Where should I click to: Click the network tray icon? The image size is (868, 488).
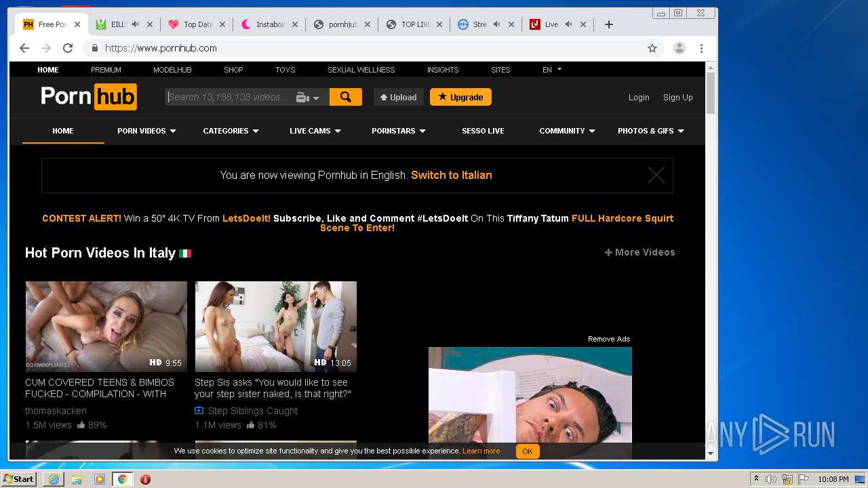[x=787, y=479]
